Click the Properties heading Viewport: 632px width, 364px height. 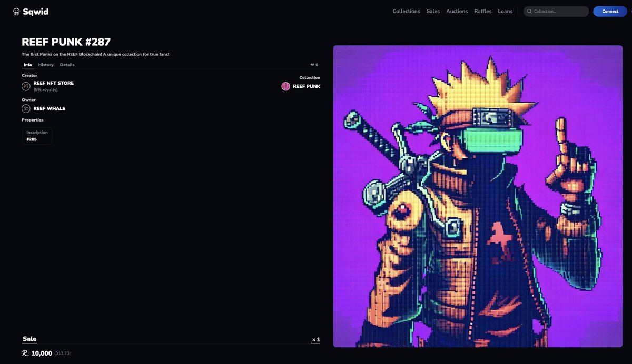(x=33, y=120)
